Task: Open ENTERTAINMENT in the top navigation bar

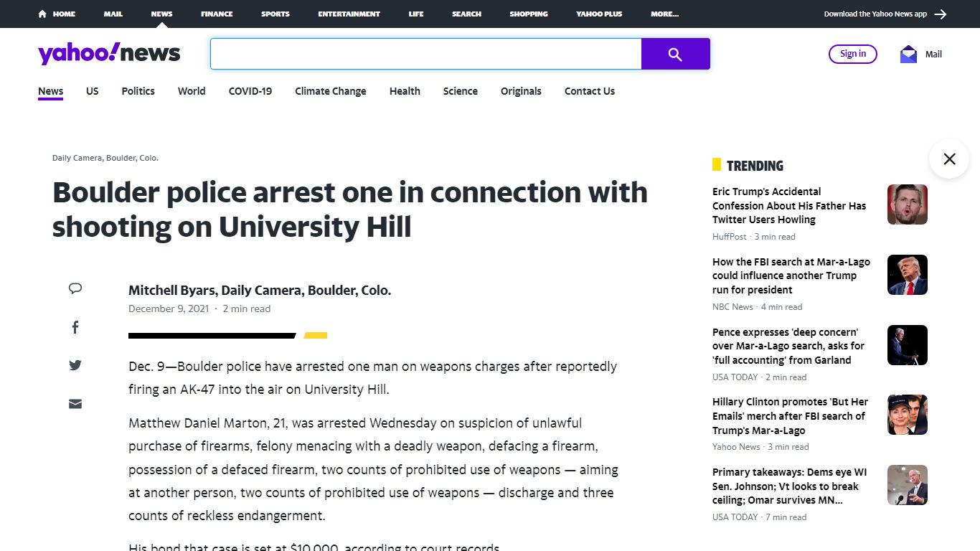Action: pyautogui.click(x=349, y=14)
